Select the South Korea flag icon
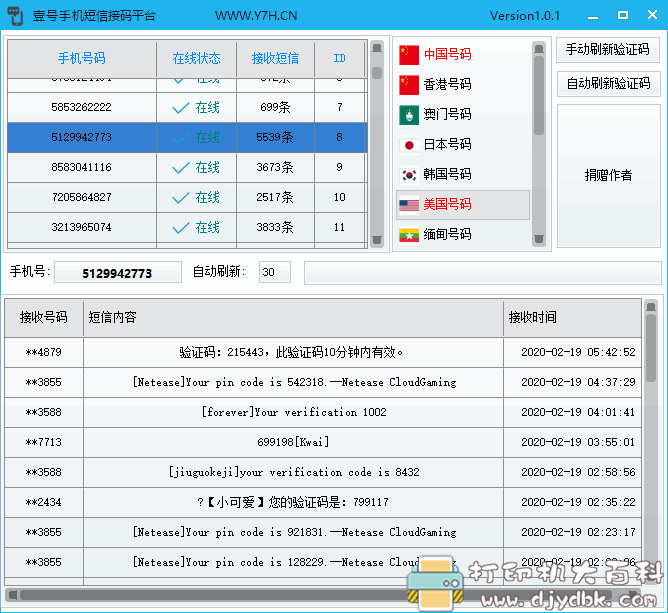The height and width of the screenshot is (613, 668). pos(409,175)
